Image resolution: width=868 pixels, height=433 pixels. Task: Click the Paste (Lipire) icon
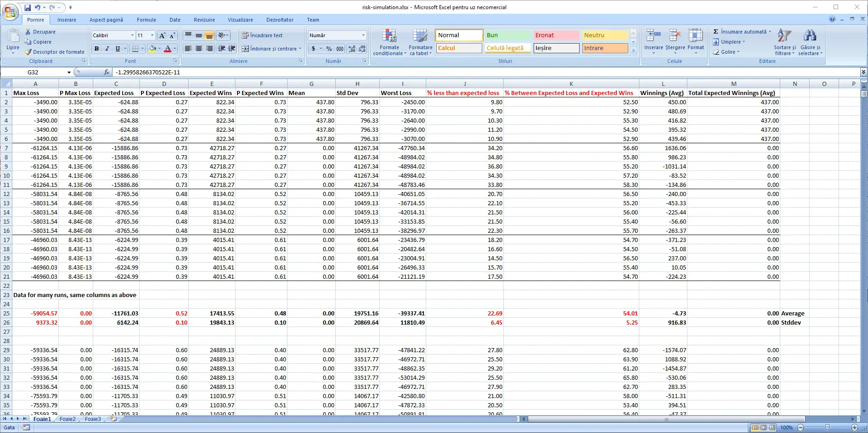click(x=13, y=36)
